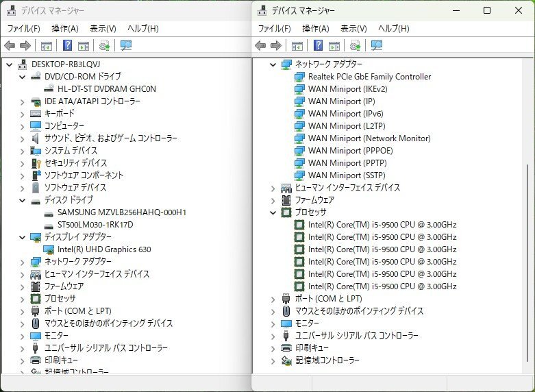
Task: Click Forward arrow in left window toolbar
Action: [25, 45]
